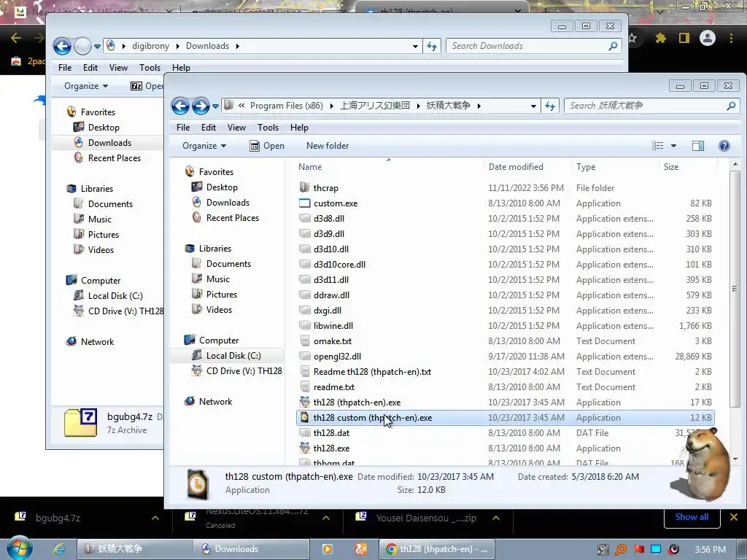The image size is (747, 560).
Task: Select Recent Places in Downloads window sidebar
Action: (115, 158)
